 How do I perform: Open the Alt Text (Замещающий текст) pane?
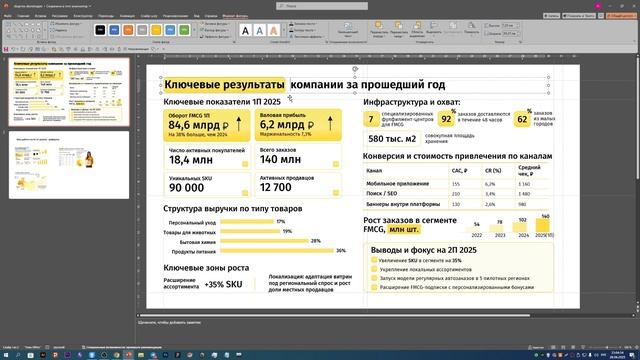coord(347,30)
